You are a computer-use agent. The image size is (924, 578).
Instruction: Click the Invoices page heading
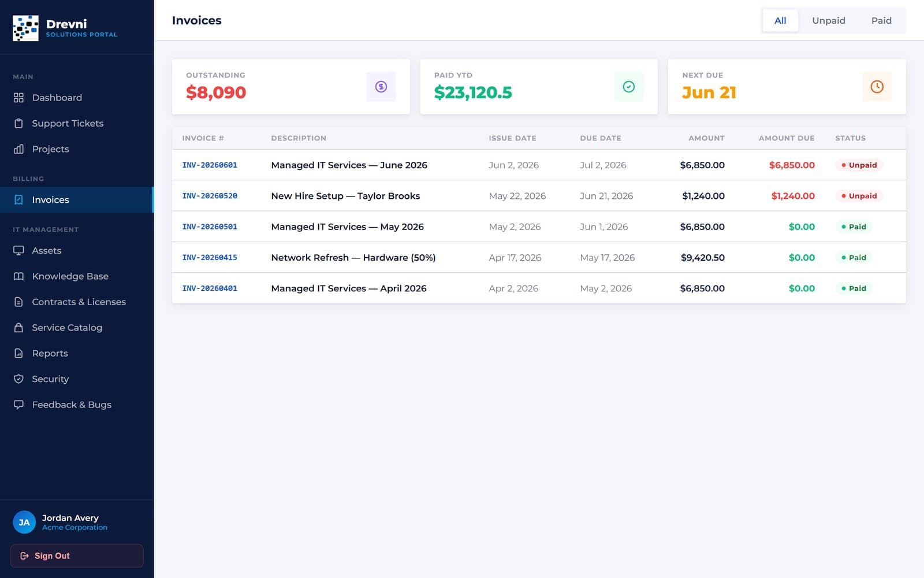(197, 21)
